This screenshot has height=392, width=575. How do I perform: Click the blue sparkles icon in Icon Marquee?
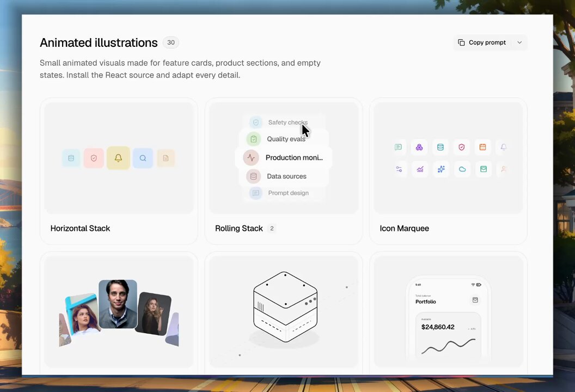pos(441,169)
